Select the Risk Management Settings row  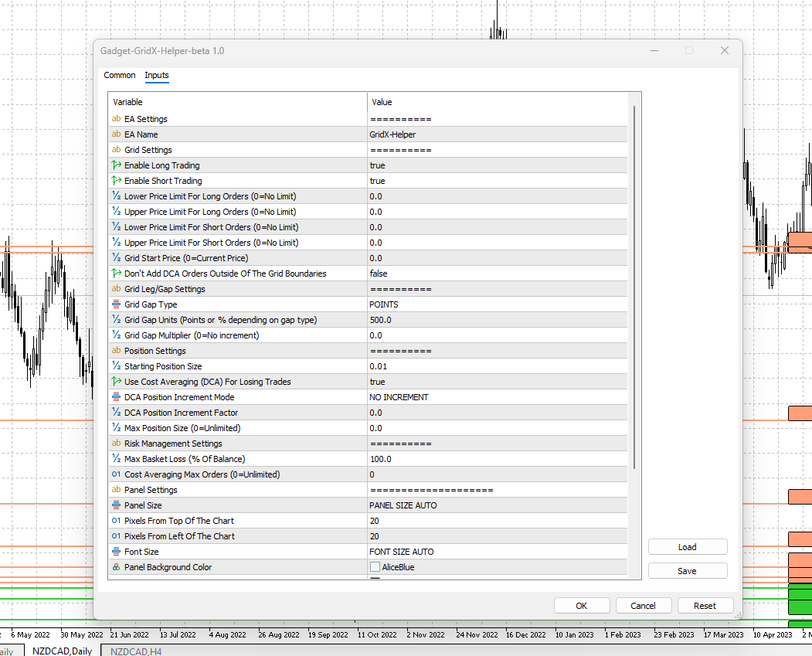pyautogui.click(x=368, y=444)
